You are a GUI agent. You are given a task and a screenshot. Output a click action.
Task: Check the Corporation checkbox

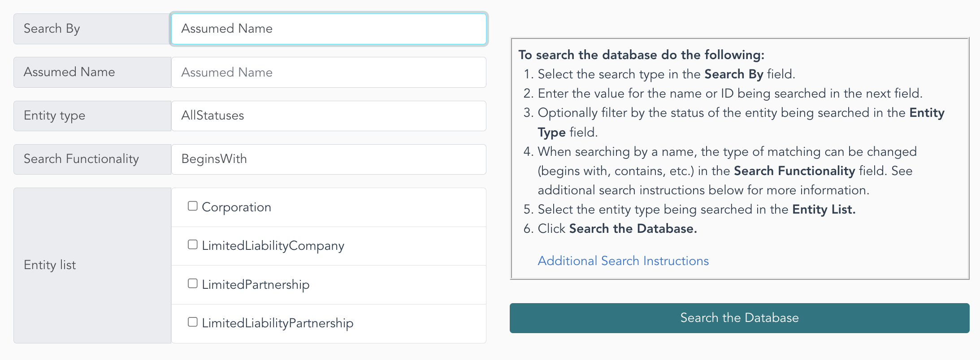(x=193, y=206)
